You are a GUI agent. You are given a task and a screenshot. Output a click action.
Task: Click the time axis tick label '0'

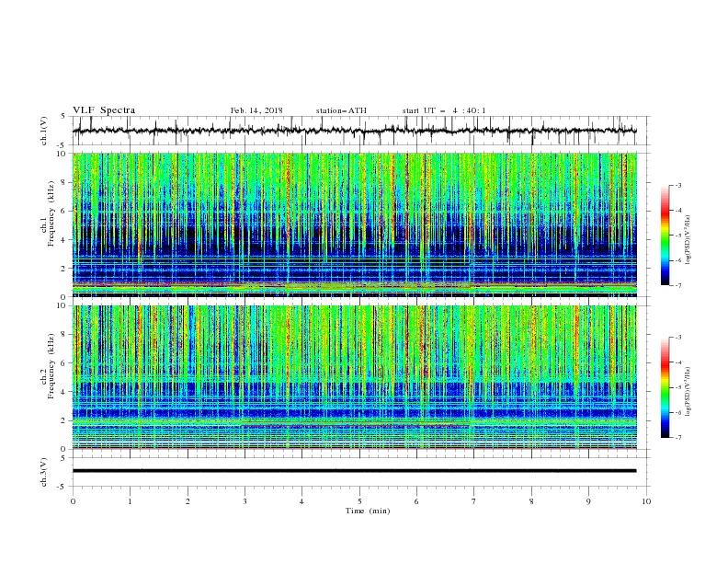pos(73,501)
